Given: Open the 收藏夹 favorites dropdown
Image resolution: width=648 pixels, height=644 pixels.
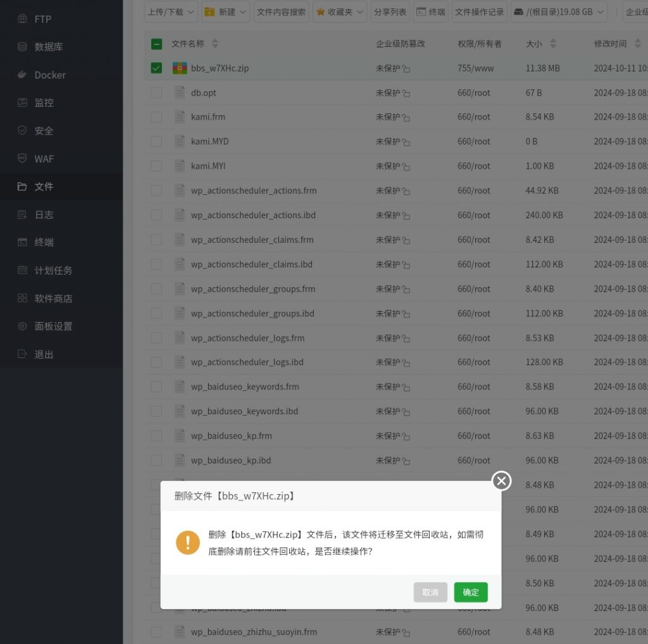Looking at the screenshot, I should (x=340, y=12).
